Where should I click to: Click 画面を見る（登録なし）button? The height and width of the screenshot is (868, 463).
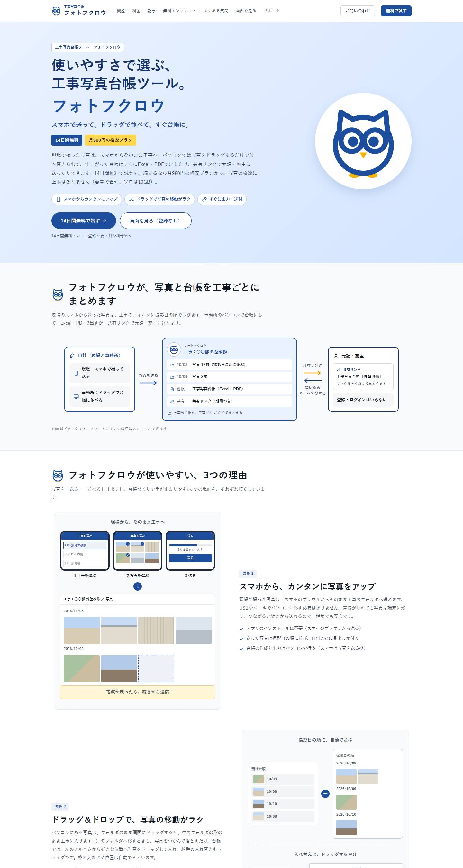point(156,221)
